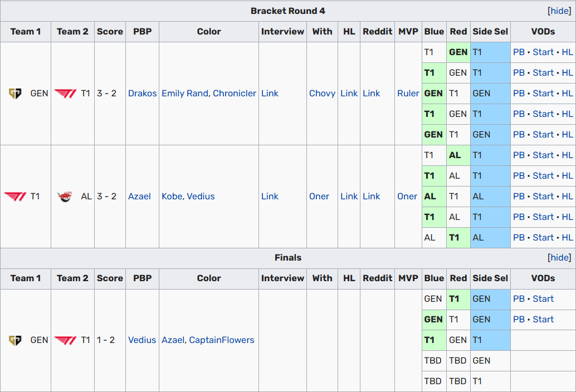This screenshot has width=576, height=392.
Task: Open the Interview Link for T1 vs AL
Action: [270, 197]
